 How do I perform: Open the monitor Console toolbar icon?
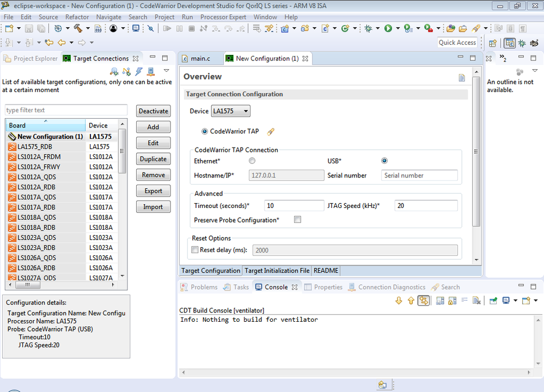[x=136, y=28]
